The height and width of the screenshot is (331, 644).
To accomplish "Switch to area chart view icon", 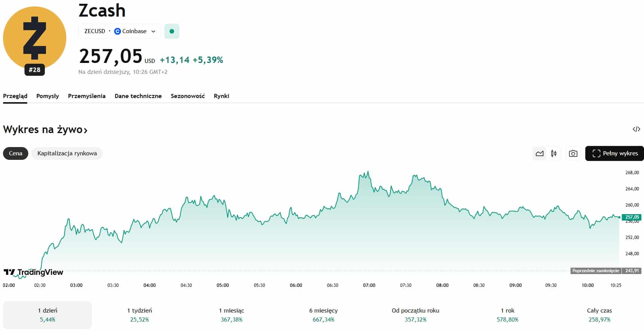I will (x=540, y=153).
